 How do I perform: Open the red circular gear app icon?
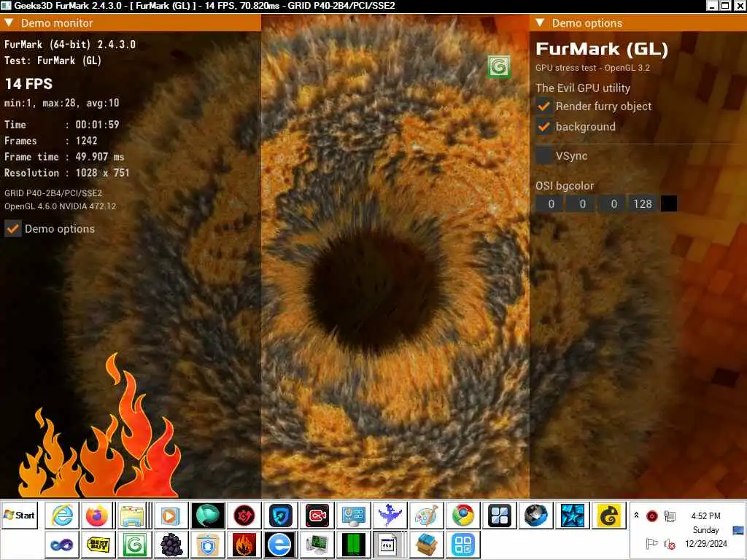tap(244, 516)
